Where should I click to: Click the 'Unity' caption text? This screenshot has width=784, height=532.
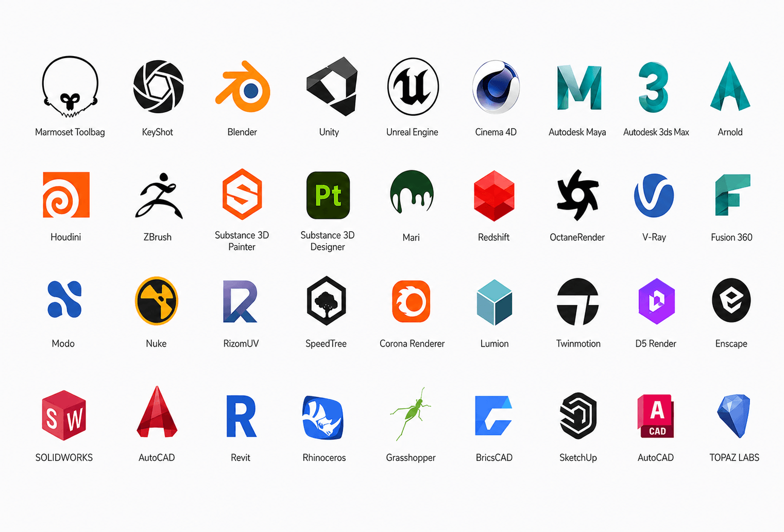coord(329,132)
